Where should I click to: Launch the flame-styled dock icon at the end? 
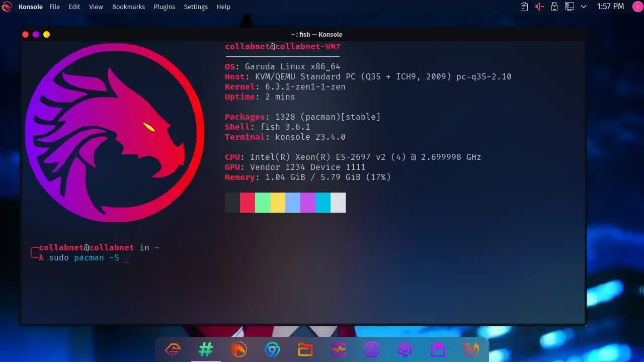pyautogui.click(x=471, y=349)
